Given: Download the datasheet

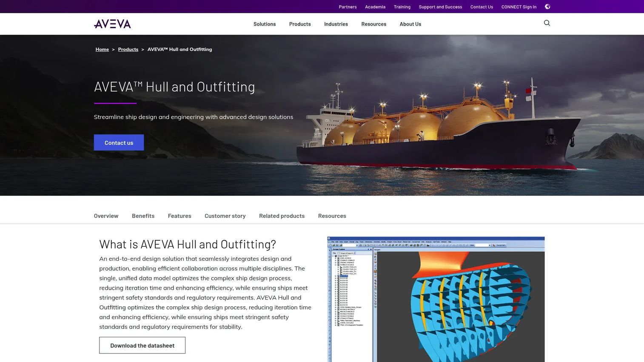Looking at the screenshot, I should click(x=142, y=345).
